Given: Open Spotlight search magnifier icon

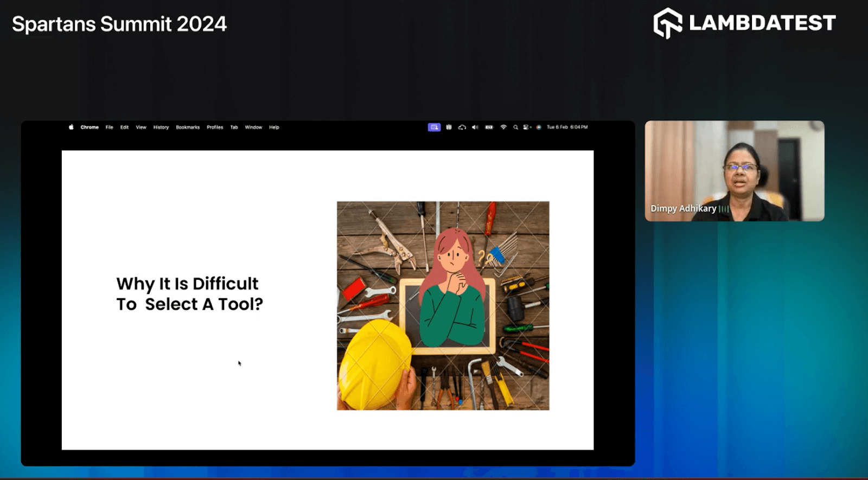Looking at the screenshot, I should pyautogui.click(x=515, y=127).
